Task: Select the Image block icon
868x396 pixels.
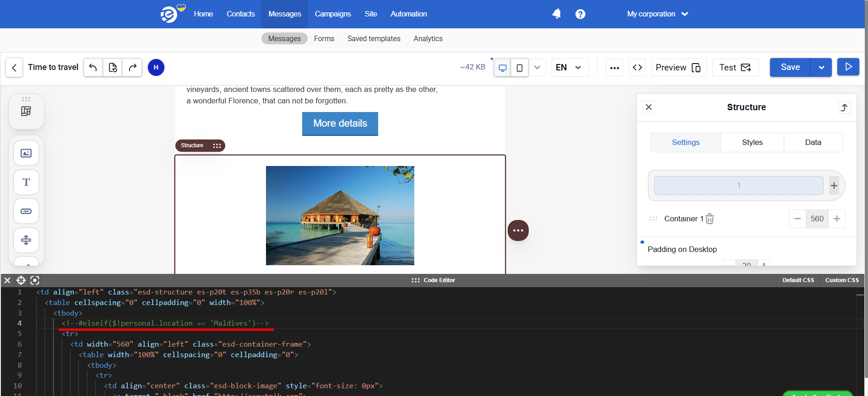Action: pos(26,153)
